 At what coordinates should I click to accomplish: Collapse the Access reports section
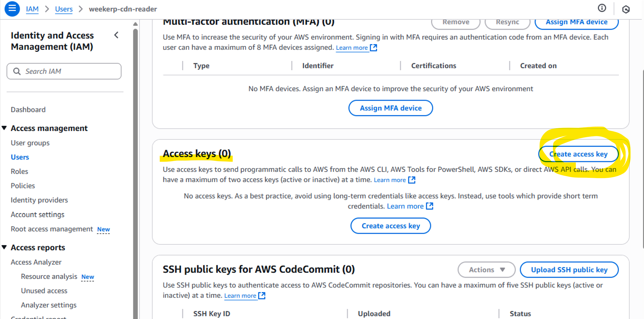pos(4,247)
